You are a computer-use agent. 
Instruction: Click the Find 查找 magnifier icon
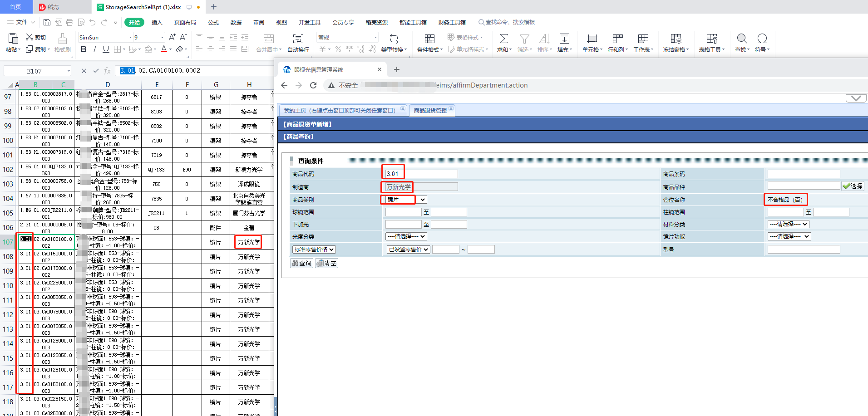[x=742, y=39]
